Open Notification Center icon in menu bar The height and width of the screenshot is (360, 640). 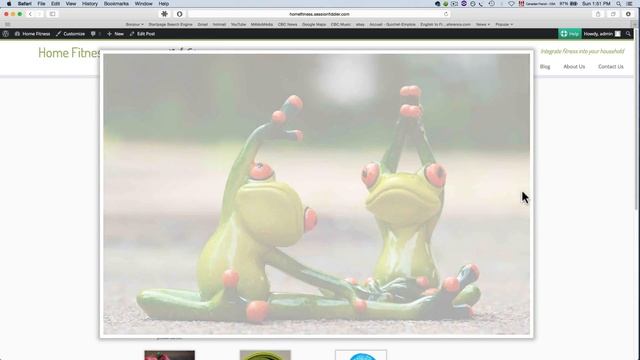click(x=630, y=4)
